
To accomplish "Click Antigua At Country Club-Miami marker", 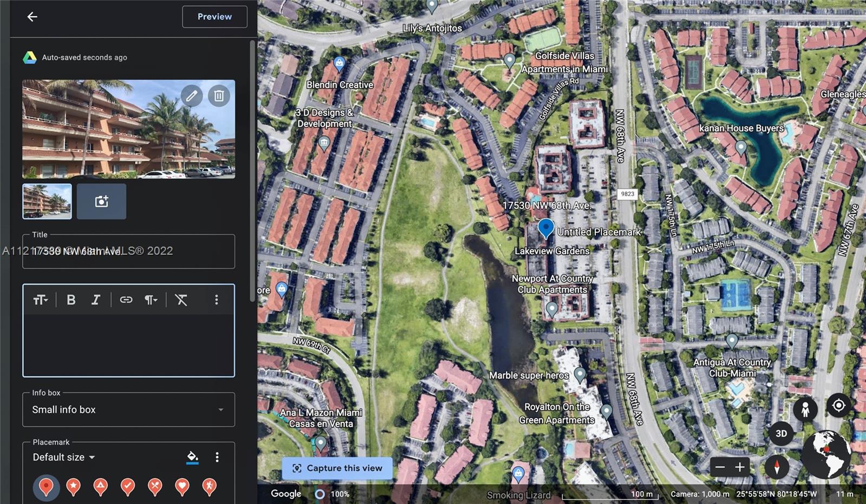I will tap(732, 341).
